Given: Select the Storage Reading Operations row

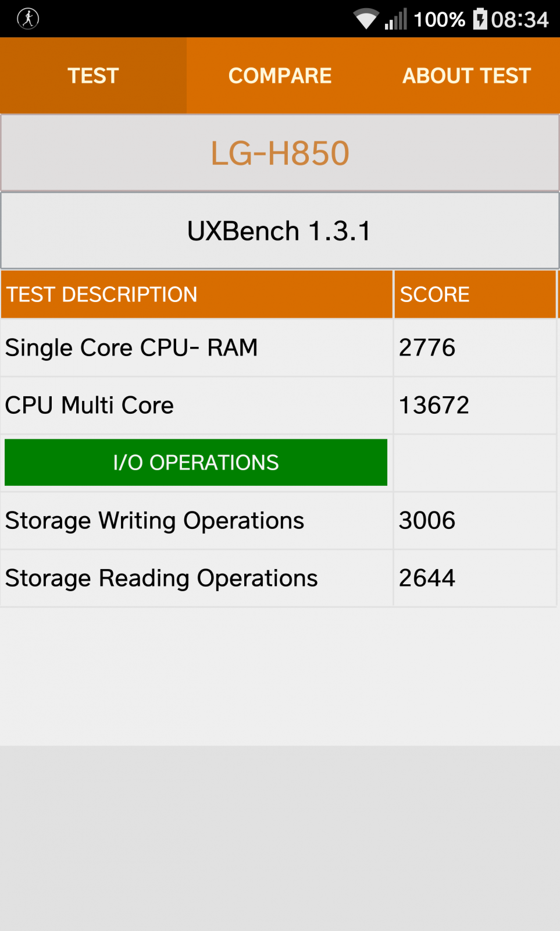Looking at the screenshot, I should point(279,578).
